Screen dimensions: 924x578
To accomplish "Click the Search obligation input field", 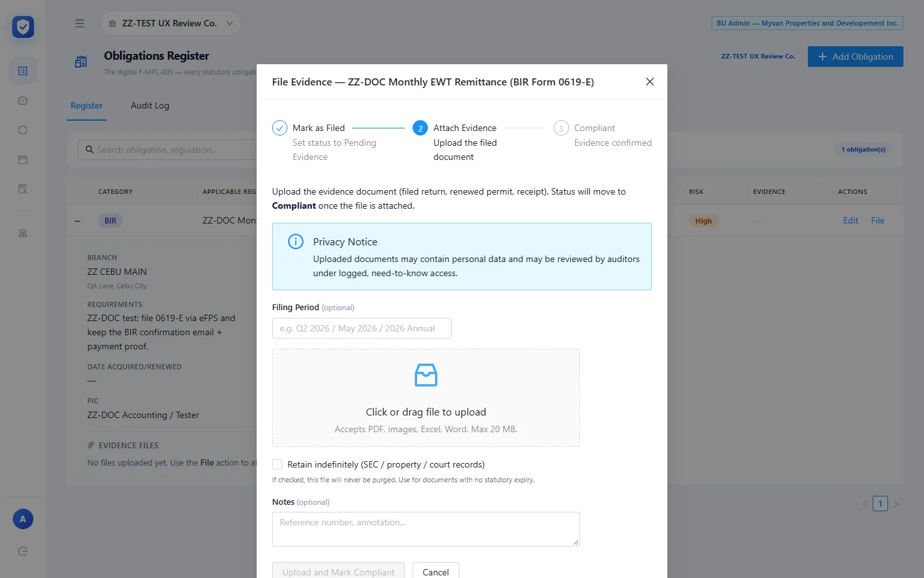I will [x=168, y=150].
